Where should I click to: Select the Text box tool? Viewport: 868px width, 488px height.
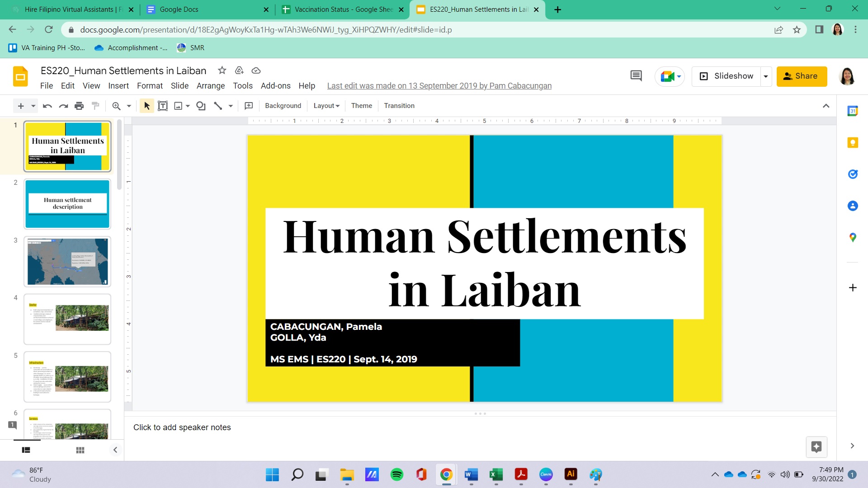click(163, 106)
